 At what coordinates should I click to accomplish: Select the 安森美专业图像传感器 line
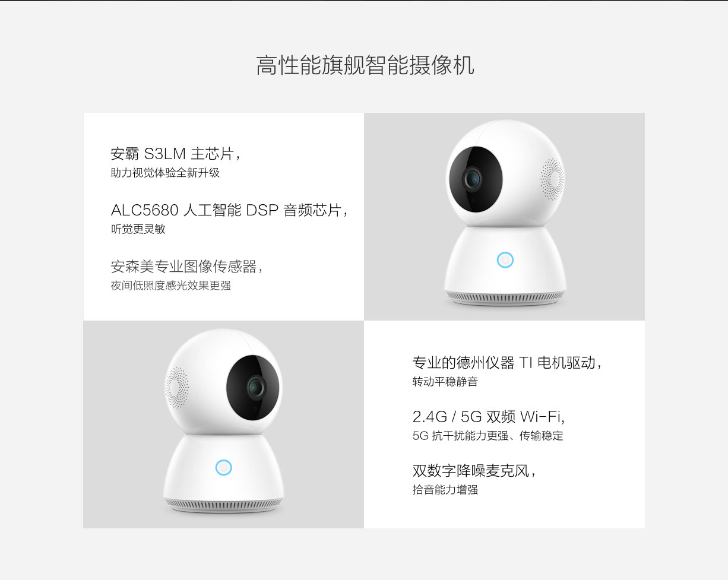[186, 267]
